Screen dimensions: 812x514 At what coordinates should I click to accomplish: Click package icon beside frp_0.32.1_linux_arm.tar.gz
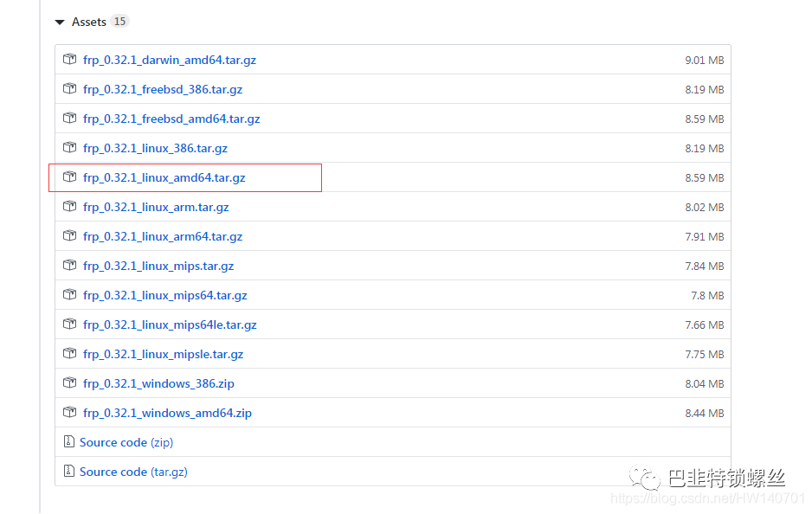tap(69, 207)
